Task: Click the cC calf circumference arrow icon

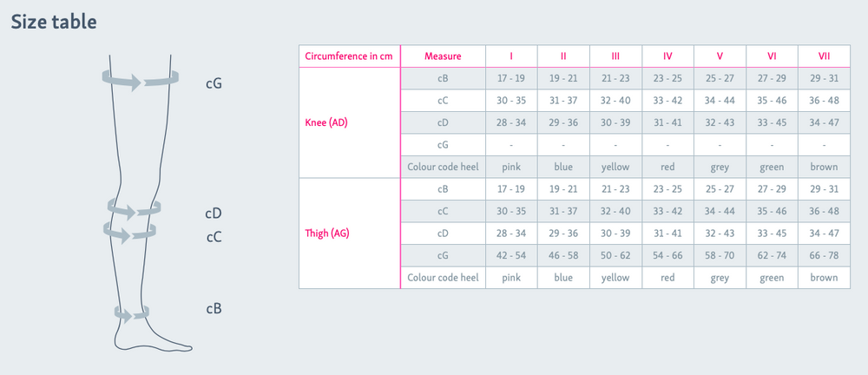Action: [x=130, y=232]
